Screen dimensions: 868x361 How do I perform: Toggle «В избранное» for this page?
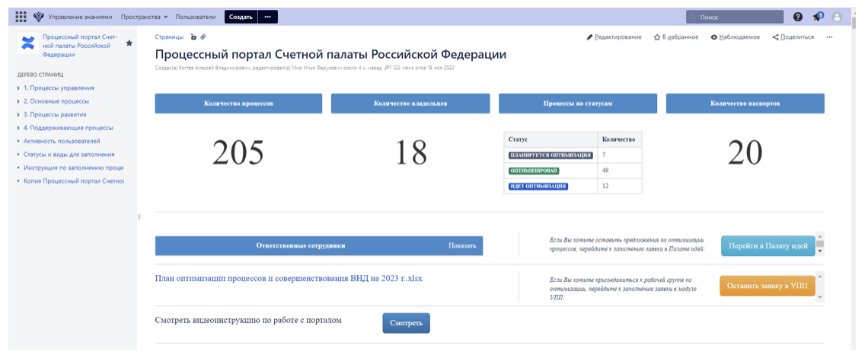[x=676, y=37]
